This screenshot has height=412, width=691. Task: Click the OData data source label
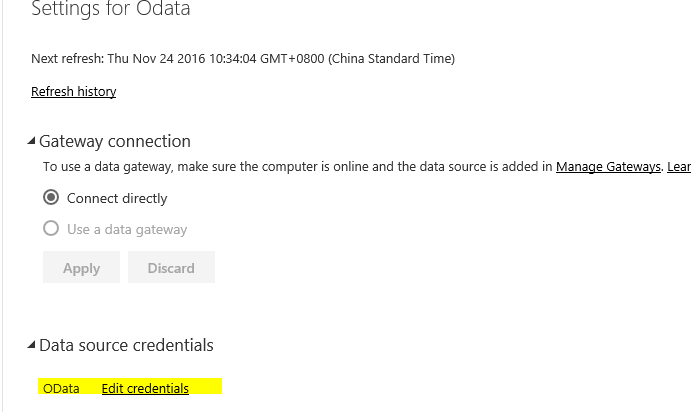pos(61,389)
